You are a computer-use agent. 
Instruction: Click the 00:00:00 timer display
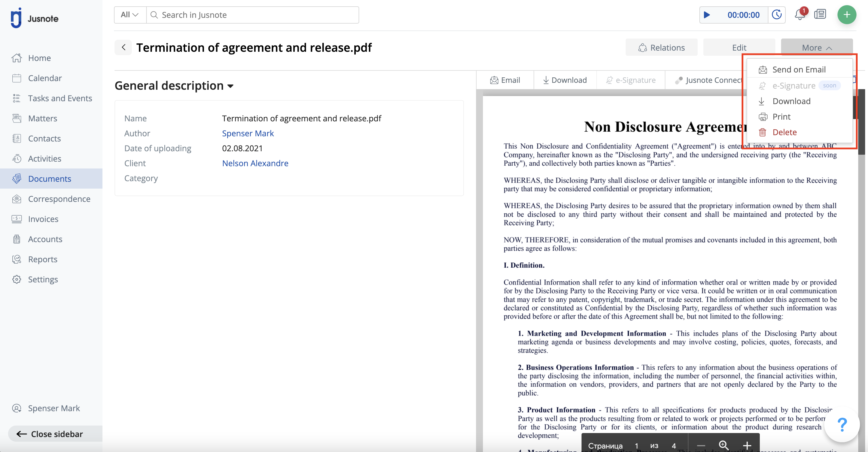point(743,15)
